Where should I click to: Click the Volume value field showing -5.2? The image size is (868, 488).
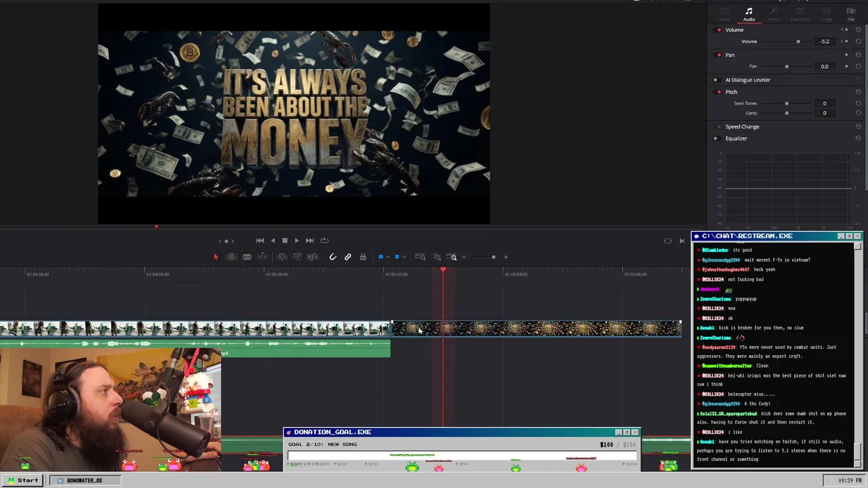coord(825,41)
